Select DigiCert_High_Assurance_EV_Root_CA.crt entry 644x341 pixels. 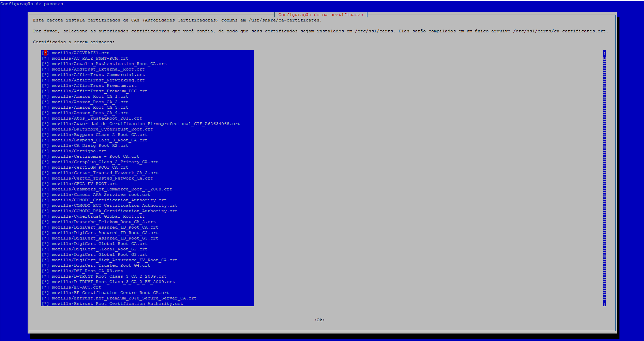click(x=115, y=260)
